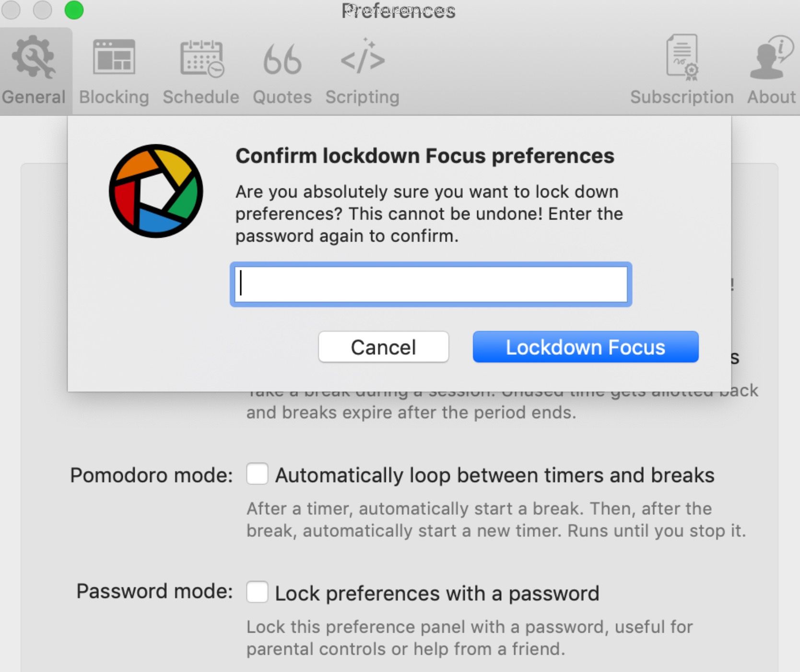Select the Blocking tab label
This screenshot has height=672, width=800.
[114, 97]
